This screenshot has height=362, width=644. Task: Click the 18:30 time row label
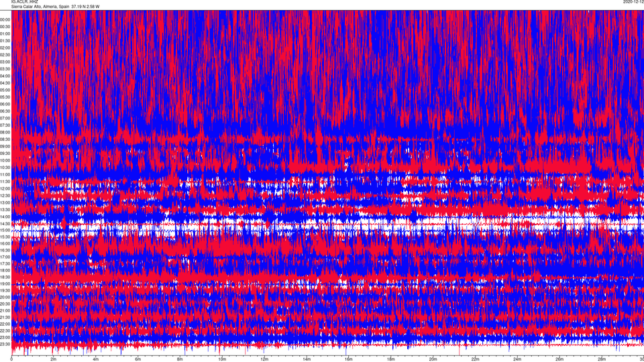[5, 277]
